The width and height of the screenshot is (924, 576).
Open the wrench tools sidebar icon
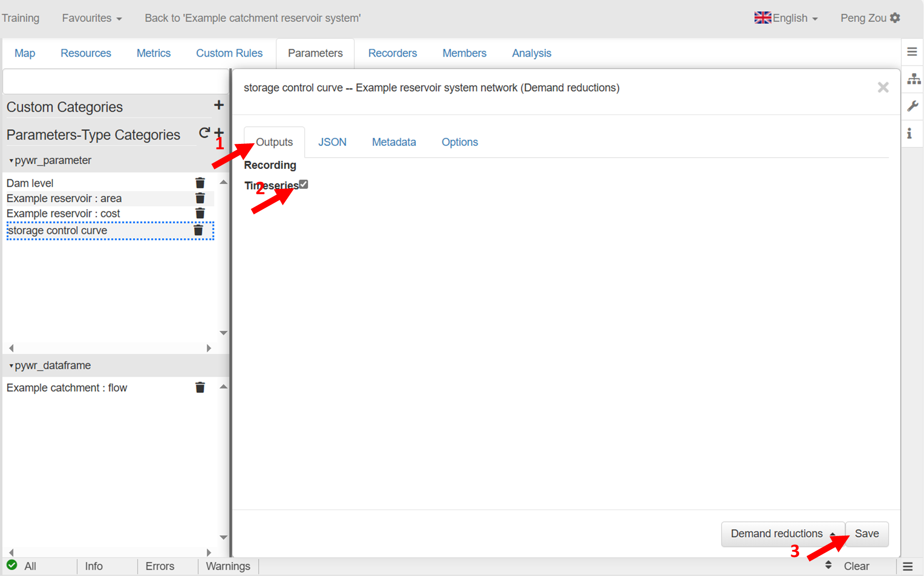click(x=913, y=106)
